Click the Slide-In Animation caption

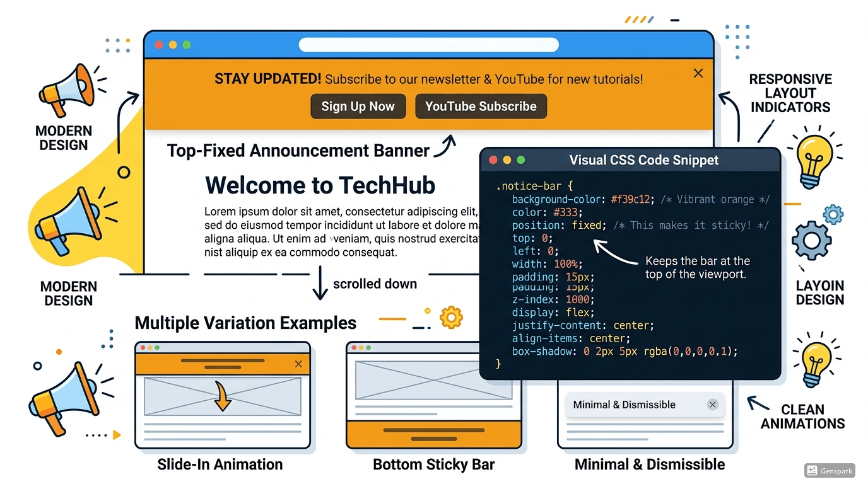click(x=220, y=464)
